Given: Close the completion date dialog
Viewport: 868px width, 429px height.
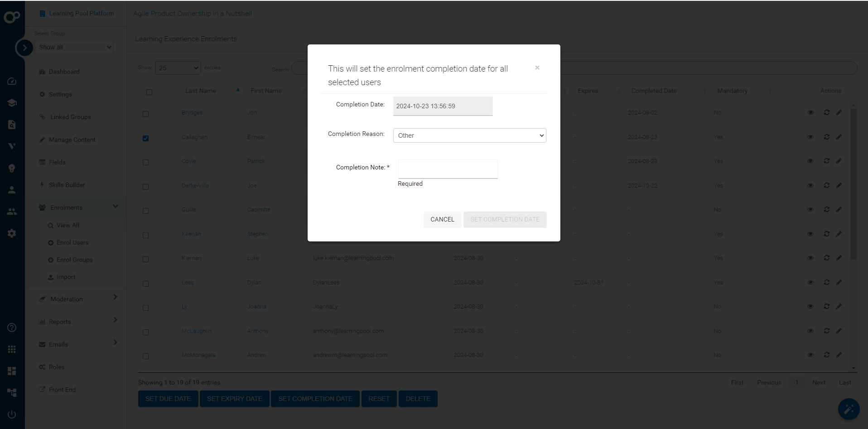Looking at the screenshot, I should point(537,68).
